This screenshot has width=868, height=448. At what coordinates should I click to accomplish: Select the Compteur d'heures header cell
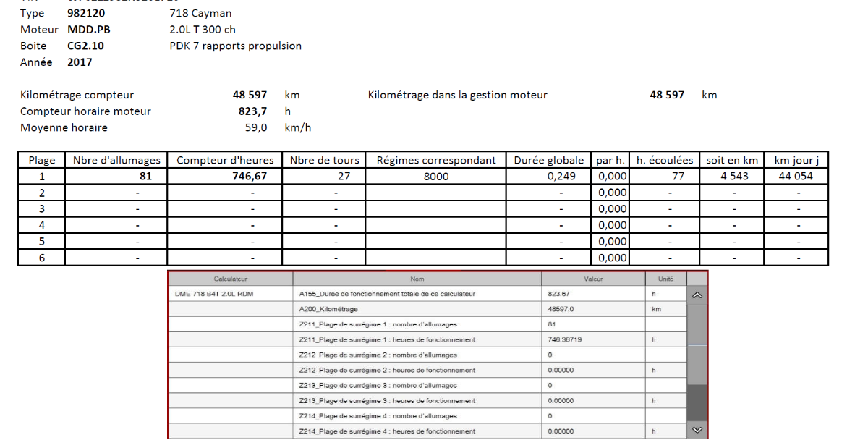click(225, 160)
